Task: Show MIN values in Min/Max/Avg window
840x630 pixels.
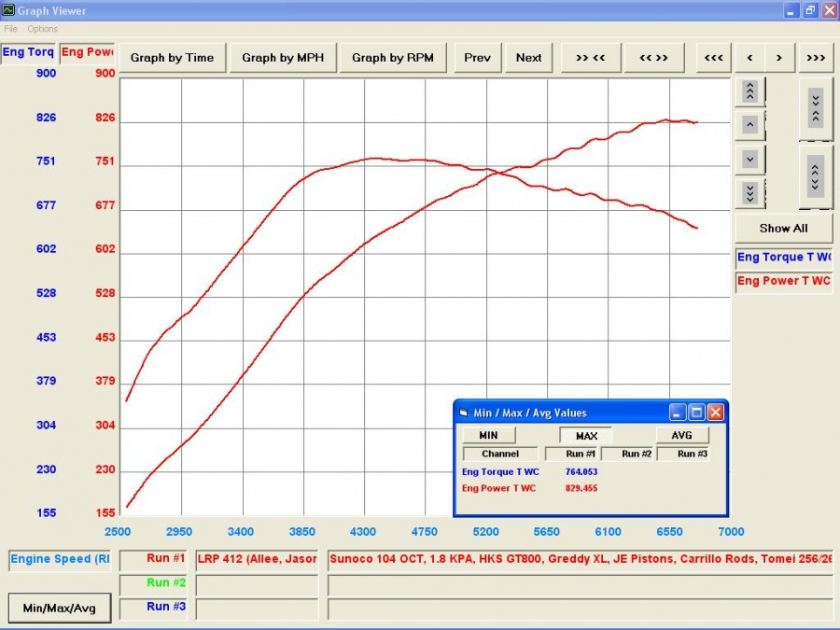Action: (488, 436)
